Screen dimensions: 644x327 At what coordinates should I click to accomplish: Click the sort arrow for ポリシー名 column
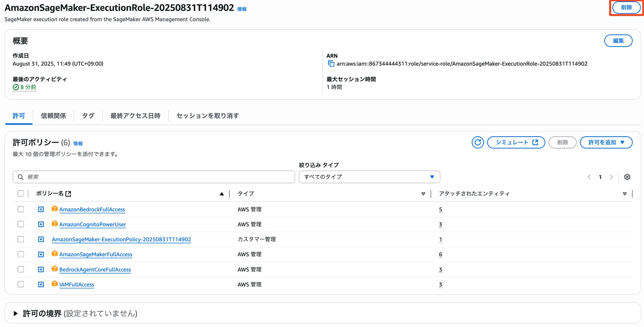pyautogui.click(x=222, y=194)
